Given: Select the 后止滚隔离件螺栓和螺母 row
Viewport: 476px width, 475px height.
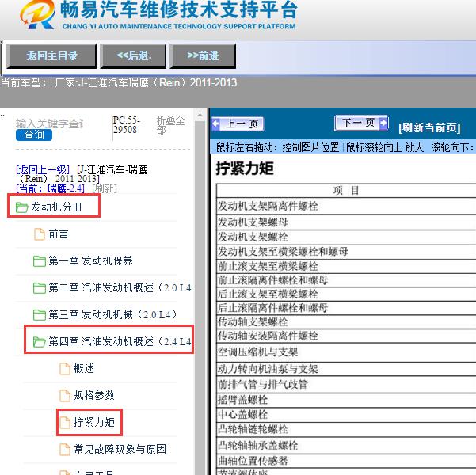Looking at the screenshot, I should point(346,308).
